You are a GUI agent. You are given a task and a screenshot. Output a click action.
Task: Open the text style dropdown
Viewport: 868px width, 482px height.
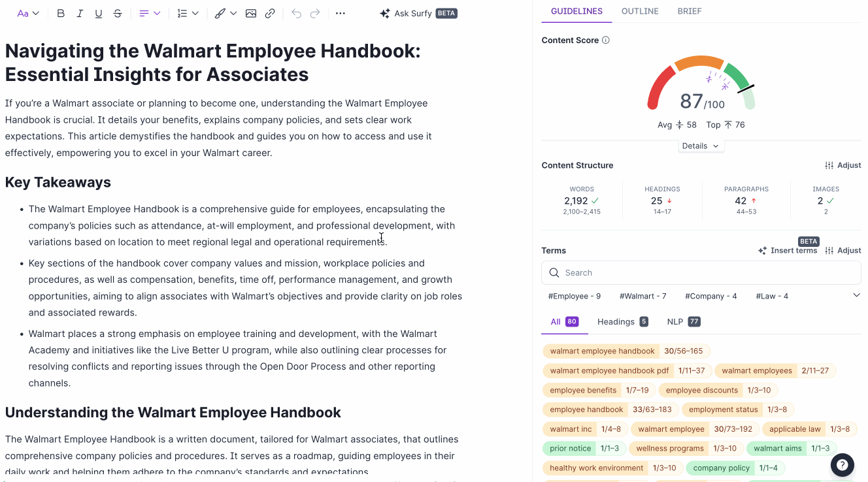point(28,13)
